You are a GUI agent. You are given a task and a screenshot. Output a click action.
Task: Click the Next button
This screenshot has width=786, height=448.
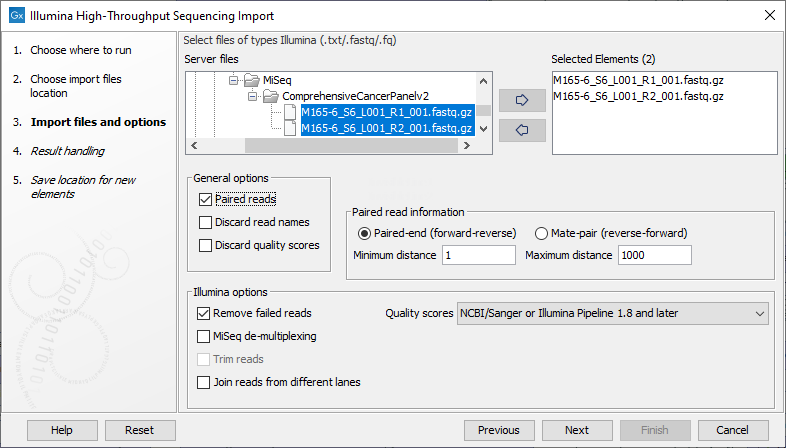pyautogui.click(x=577, y=430)
